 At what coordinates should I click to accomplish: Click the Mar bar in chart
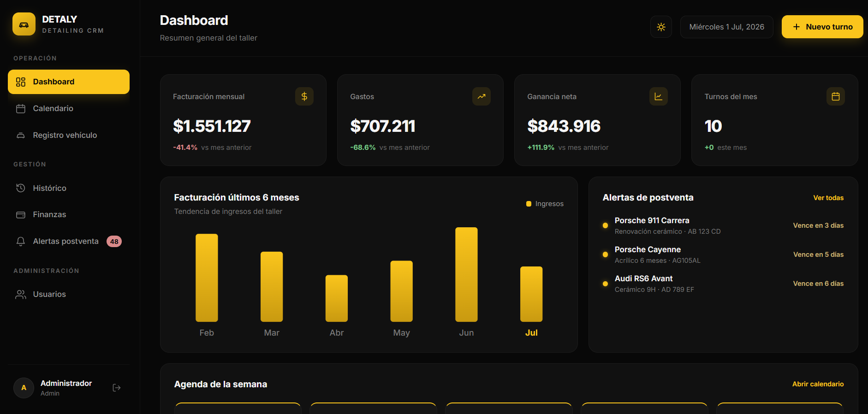[x=272, y=287]
